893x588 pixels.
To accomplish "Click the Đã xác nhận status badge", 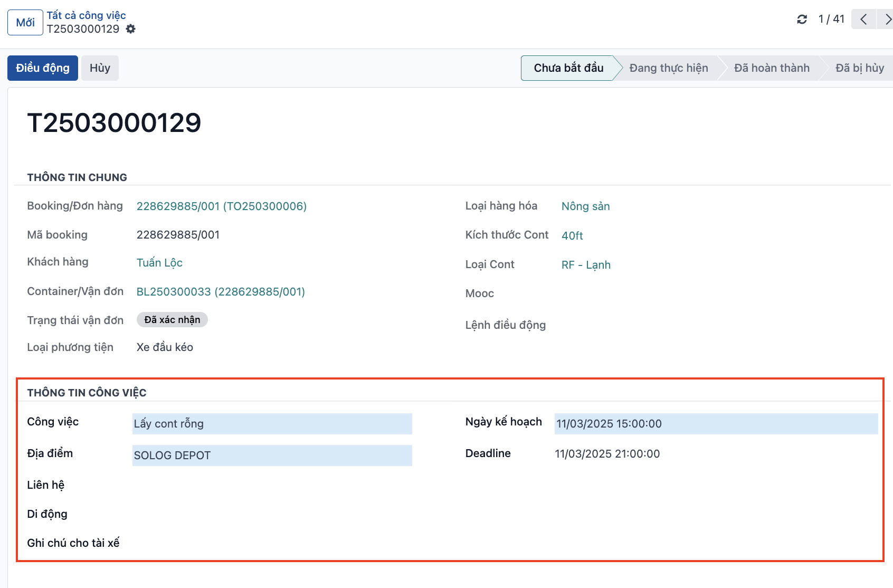I will (172, 320).
